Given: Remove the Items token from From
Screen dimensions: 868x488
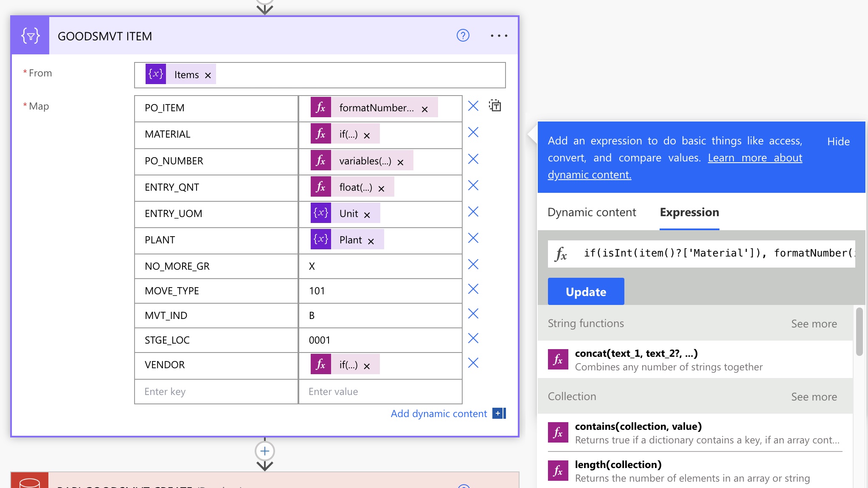Looking at the screenshot, I should tap(208, 76).
